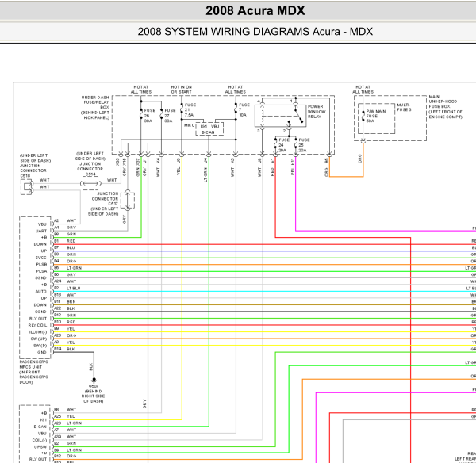Select the A28 LT GRN pin row
The width and height of the screenshot is (476, 463).
click(67, 423)
